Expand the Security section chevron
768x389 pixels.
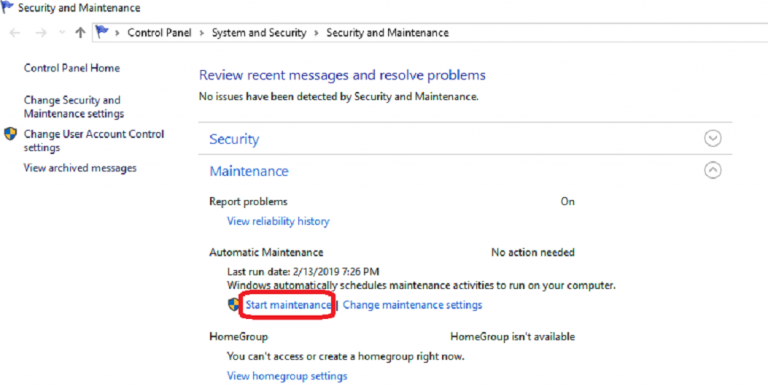pos(713,138)
